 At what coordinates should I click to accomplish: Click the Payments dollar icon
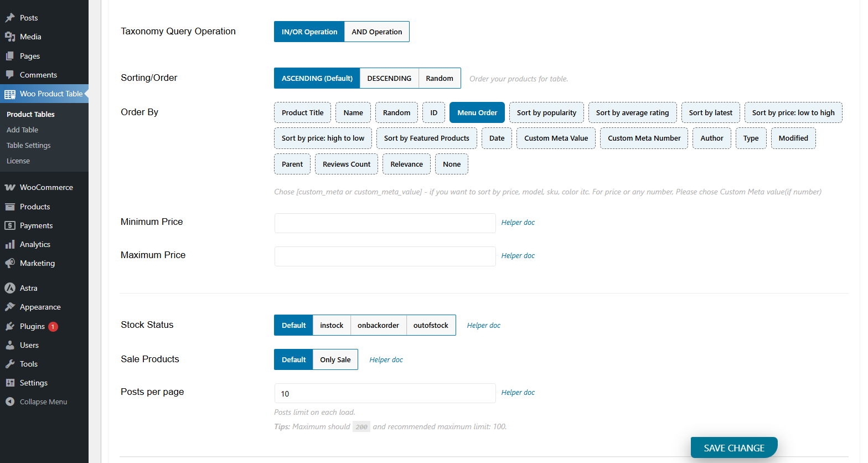click(10, 225)
